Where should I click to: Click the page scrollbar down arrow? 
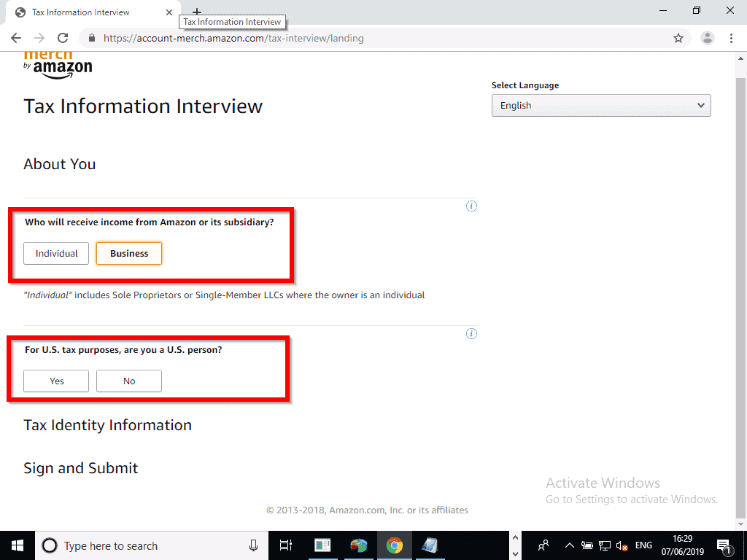(741, 525)
